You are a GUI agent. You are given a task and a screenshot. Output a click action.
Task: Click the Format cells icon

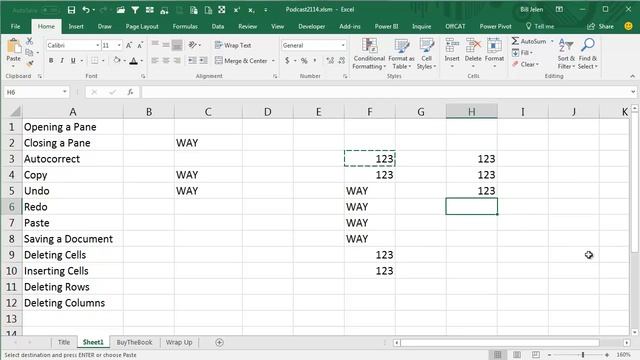(494, 46)
